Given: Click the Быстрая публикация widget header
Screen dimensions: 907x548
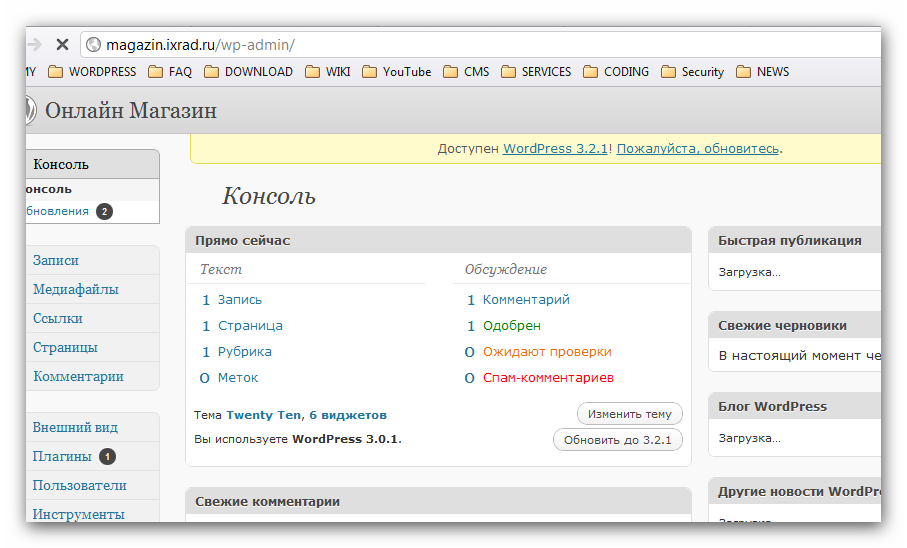Looking at the screenshot, I should (795, 240).
